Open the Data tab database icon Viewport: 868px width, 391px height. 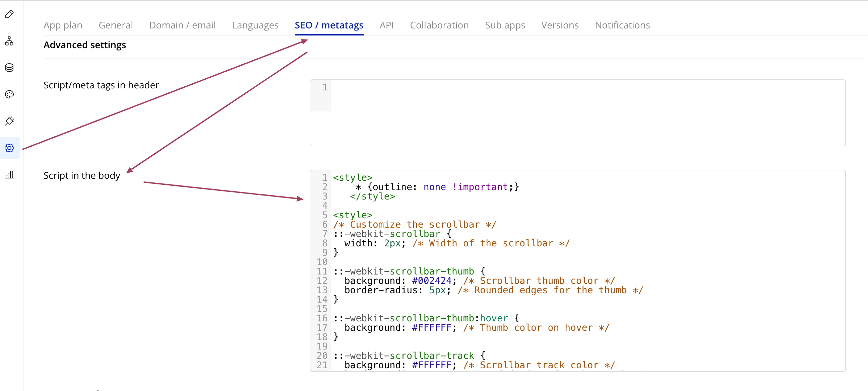click(x=9, y=68)
